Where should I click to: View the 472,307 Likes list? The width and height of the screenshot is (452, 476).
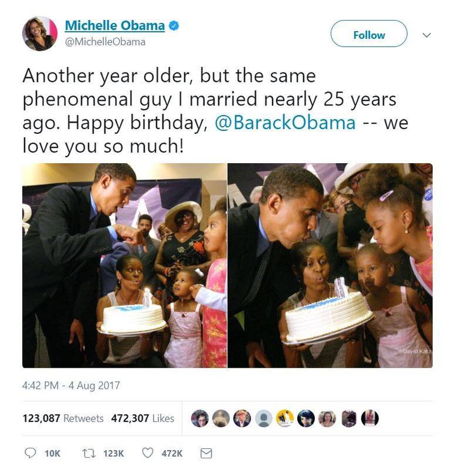point(142,418)
